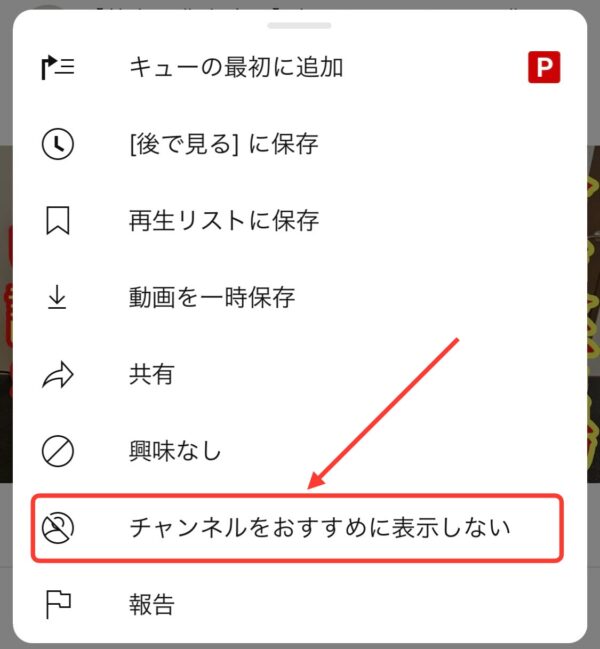Select チャンネルをおすすめに表示しない entry
The width and height of the screenshot is (600, 649).
click(298, 528)
